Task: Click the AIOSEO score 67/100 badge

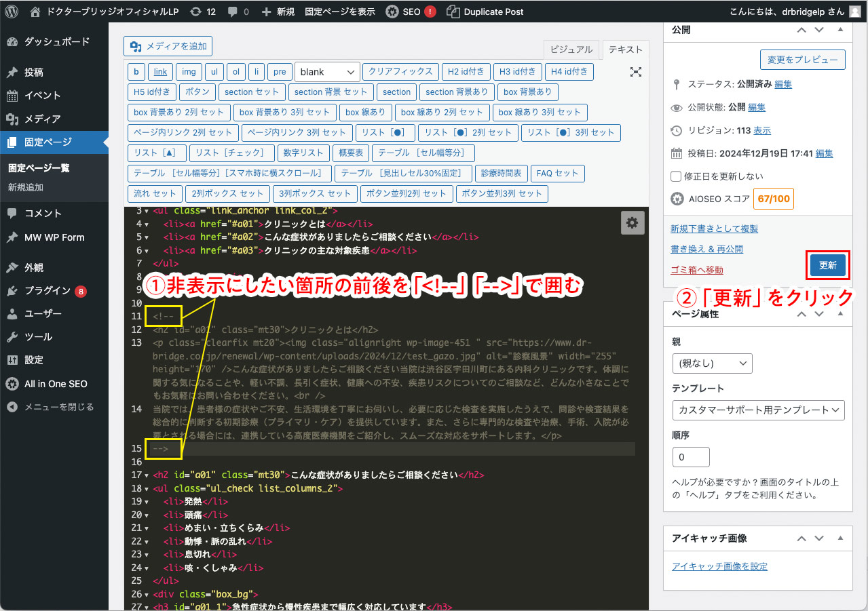Action: [773, 199]
